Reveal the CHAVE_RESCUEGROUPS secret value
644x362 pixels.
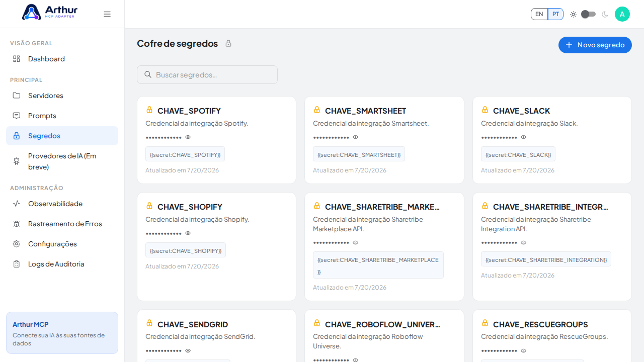pyautogui.click(x=524, y=351)
